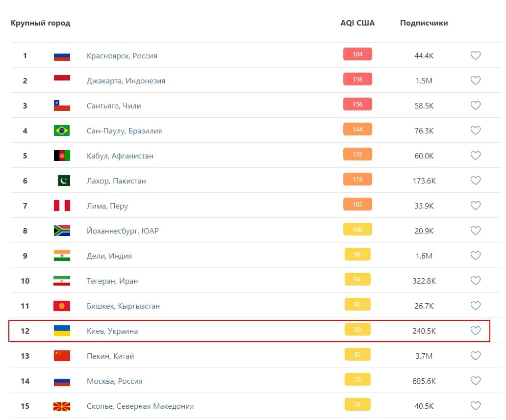The height and width of the screenshot is (420, 506).
Task: Click the China flag icon
Action: pos(62,356)
